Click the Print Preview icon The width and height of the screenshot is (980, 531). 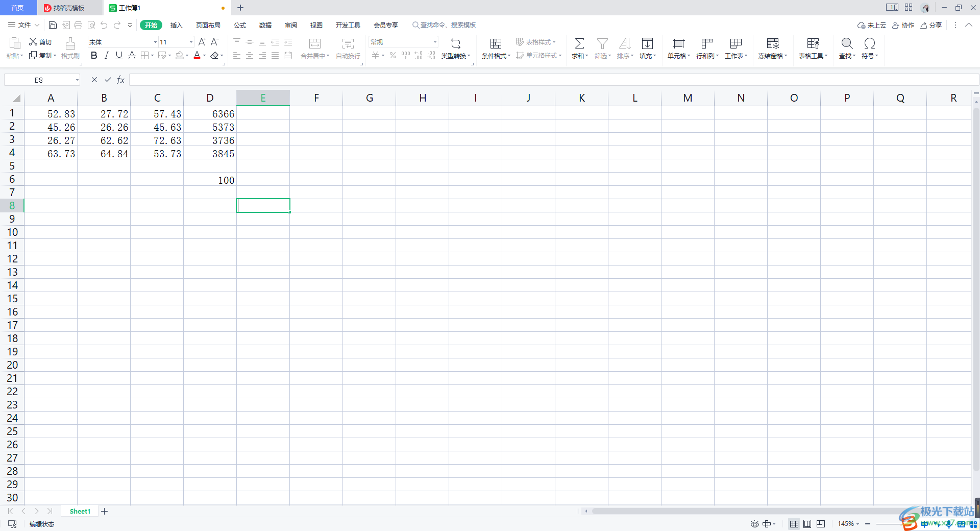91,25
